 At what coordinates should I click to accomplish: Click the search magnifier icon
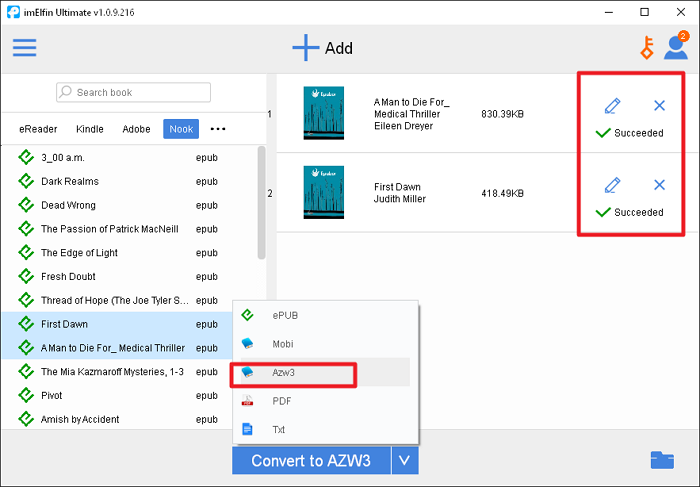66,92
